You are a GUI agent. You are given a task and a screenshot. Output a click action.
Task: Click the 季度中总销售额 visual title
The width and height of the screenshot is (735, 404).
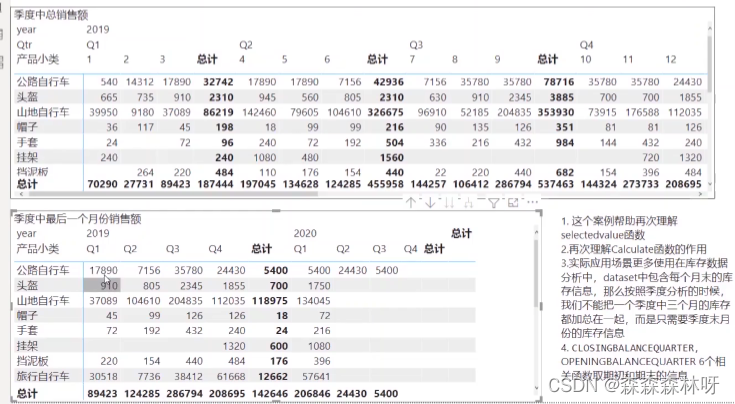click(x=51, y=15)
